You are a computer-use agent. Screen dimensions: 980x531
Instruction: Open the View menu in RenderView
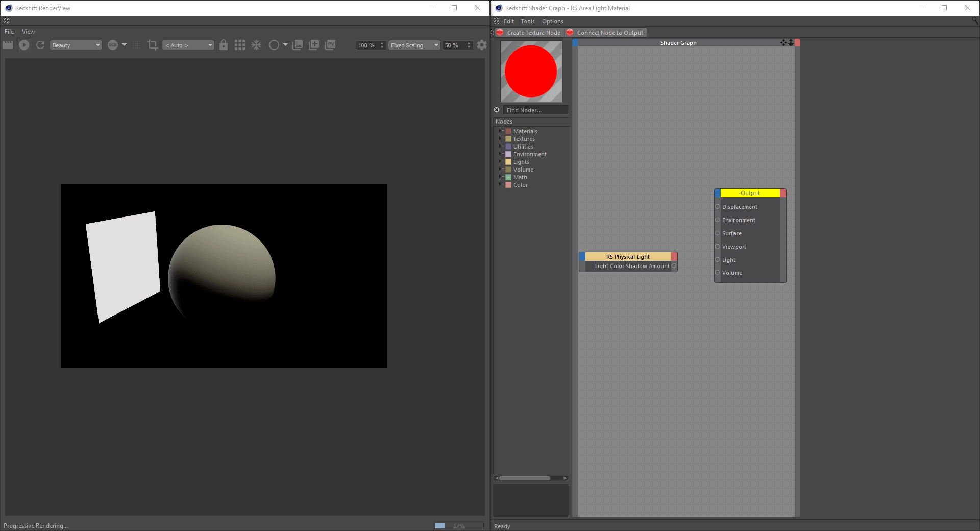pyautogui.click(x=28, y=32)
